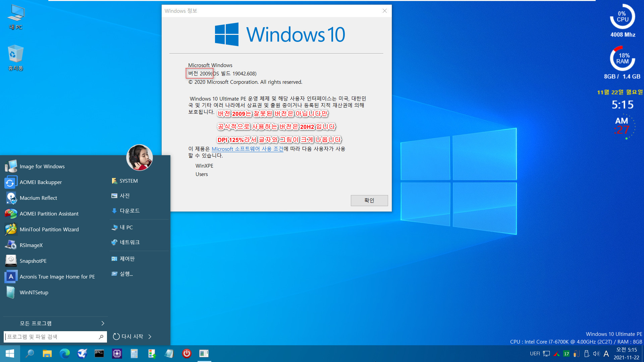Click the red power icon on taskbar
Image resolution: width=644 pixels, height=362 pixels.
coord(186,354)
